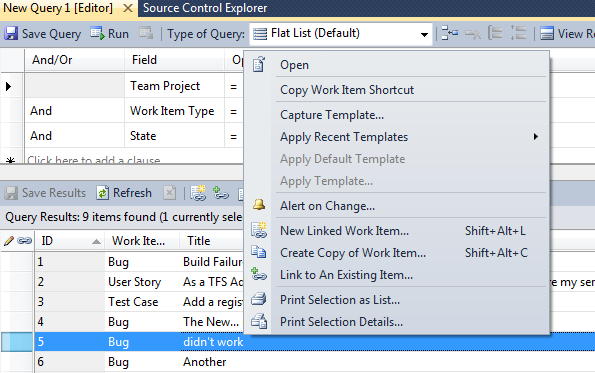Choose Create Copy of Work Item...
This screenshot has height=373, width=595.
[353, 253]
